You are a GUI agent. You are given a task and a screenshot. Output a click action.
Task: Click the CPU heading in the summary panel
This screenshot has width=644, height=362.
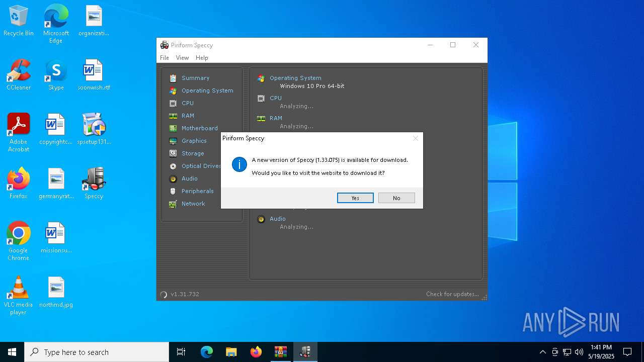click(x=276, y=98)
